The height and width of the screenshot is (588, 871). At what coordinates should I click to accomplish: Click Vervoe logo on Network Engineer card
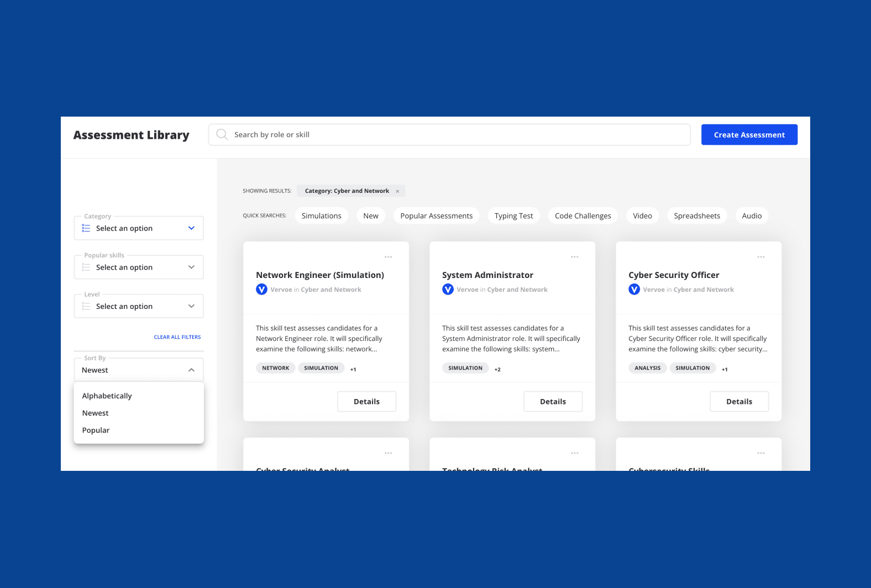(x=262, y=290)
